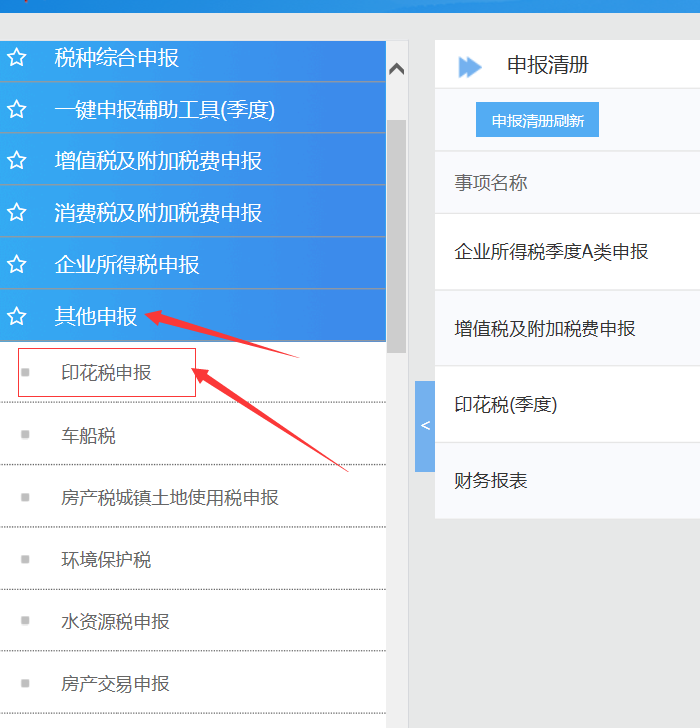Expand the 消费税及附加税费申报 menu section
This screenshot has height=728, width=700.
193,211
